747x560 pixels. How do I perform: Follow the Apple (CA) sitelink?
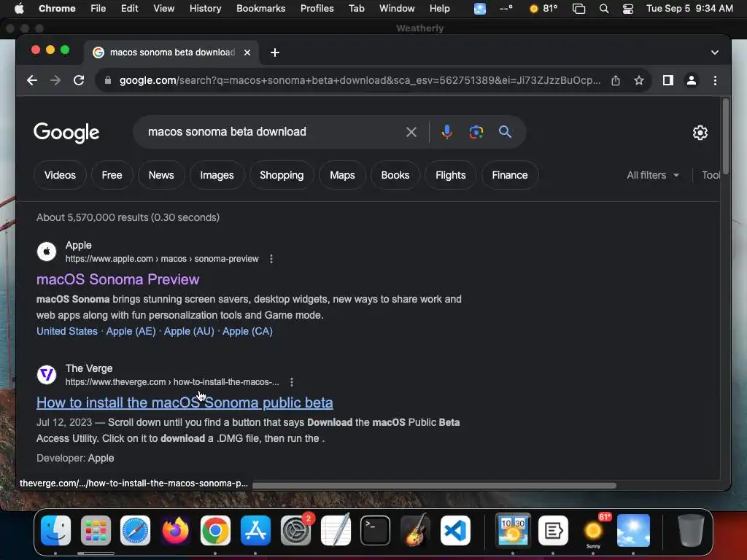point(247,332)
